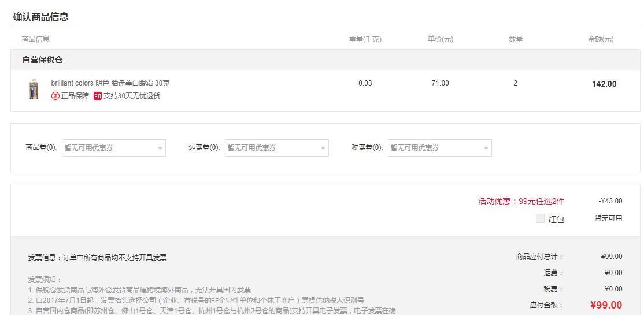
Task: Click the red 30-day return badge icon
Action: point(98,96)
